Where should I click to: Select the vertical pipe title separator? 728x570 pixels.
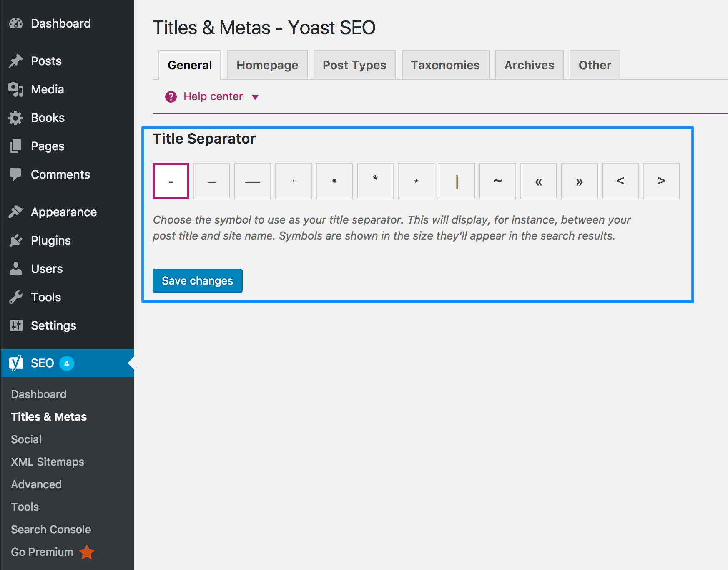coord(457,181)
